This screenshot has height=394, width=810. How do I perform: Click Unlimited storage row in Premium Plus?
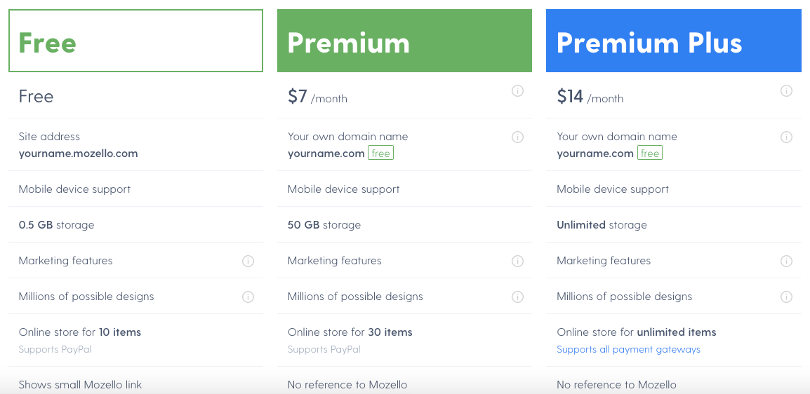pyautogui.click(x=674, y=225)
